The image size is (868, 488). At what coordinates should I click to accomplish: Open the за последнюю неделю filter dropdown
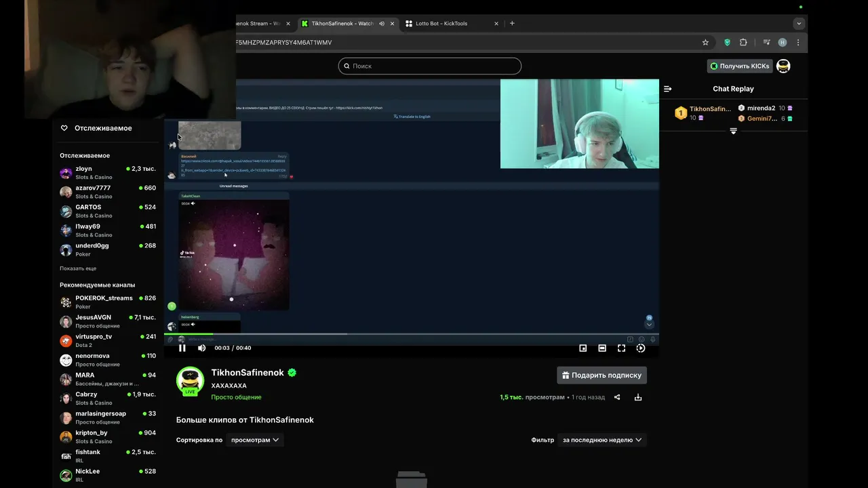pos(602,440)
